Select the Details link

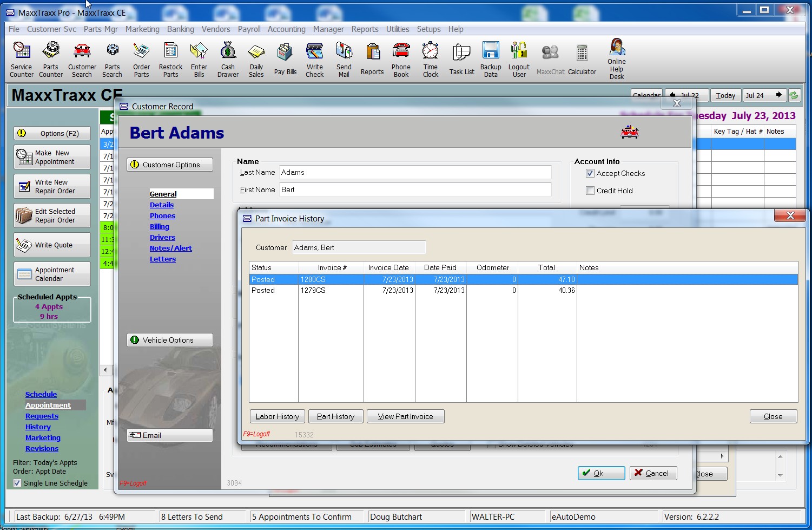click(162, 205)
